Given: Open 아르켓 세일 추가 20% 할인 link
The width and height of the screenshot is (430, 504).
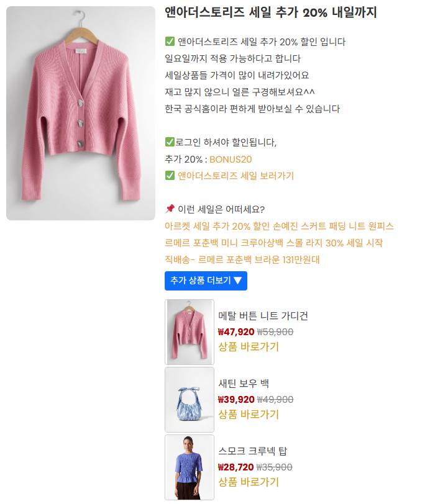Looking at the screenshot, I should [279, 226].
